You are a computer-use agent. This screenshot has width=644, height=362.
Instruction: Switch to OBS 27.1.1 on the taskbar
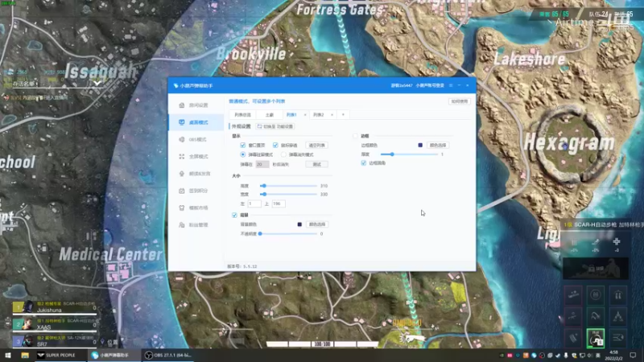pos(168,355)
